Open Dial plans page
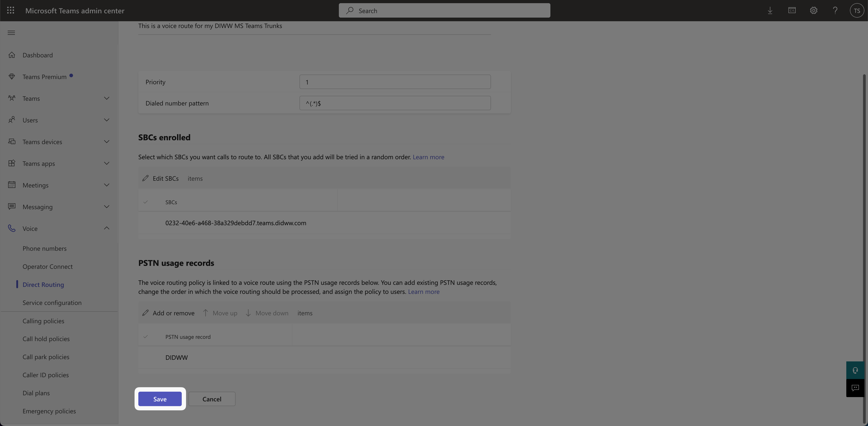868x426 pixels. point(36,393)
